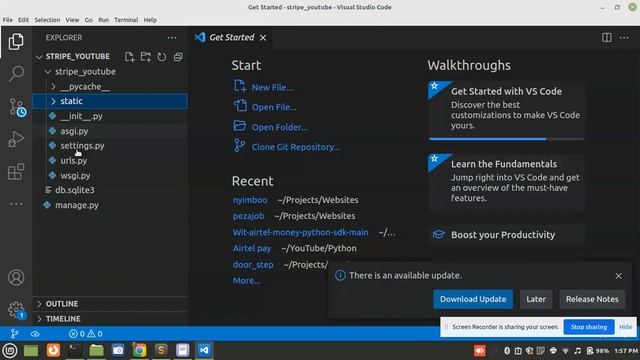Open the File menu
The height and width of the screenshot is (360, 640).
click(7, 20)
